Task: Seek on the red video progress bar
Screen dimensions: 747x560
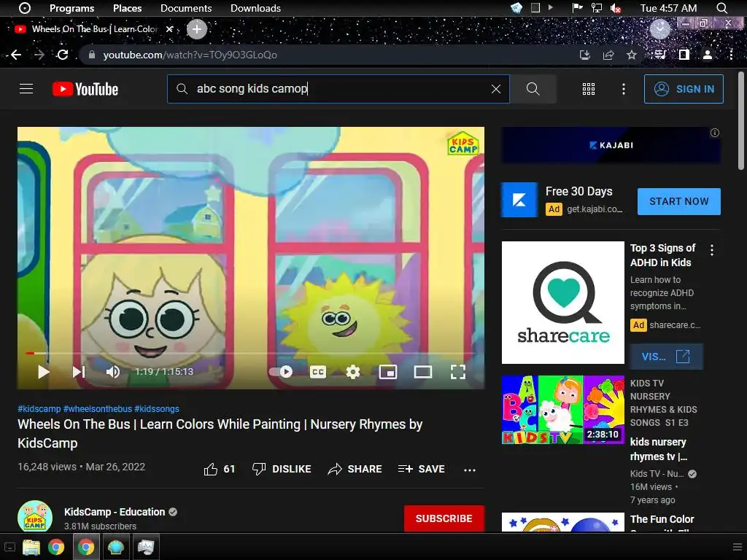Action: pyautogui.click(x=251, y=354)
